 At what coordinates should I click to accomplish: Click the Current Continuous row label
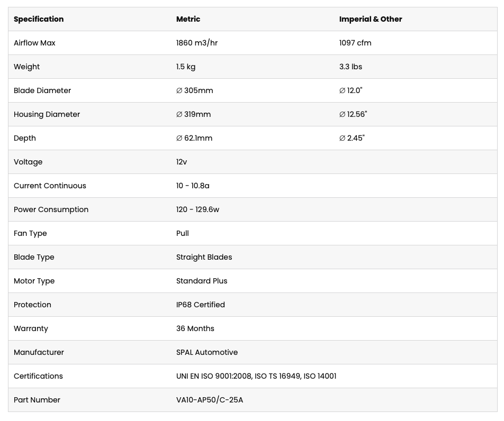tap(50, 186)
